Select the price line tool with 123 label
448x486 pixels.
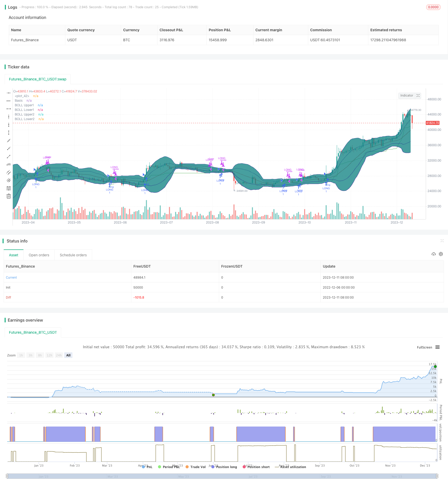9,164
